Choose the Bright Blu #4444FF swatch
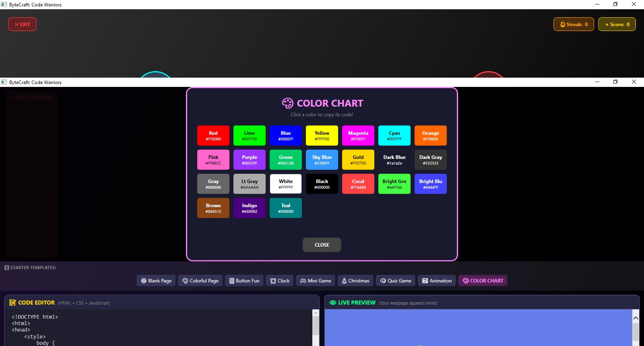 click(x=431, y=184)
